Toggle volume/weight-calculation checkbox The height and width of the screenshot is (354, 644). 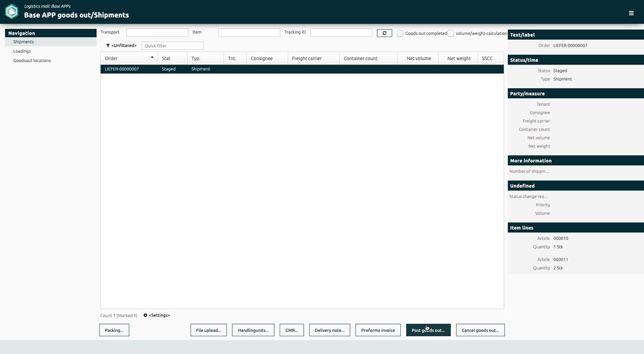tap(451, 33)
